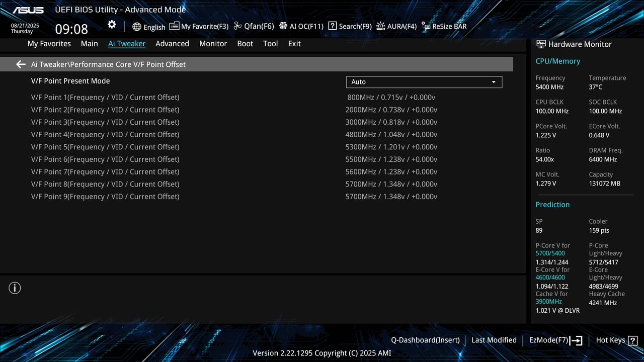Open Q-Dashboard from the bottom bar

point(425,340)
